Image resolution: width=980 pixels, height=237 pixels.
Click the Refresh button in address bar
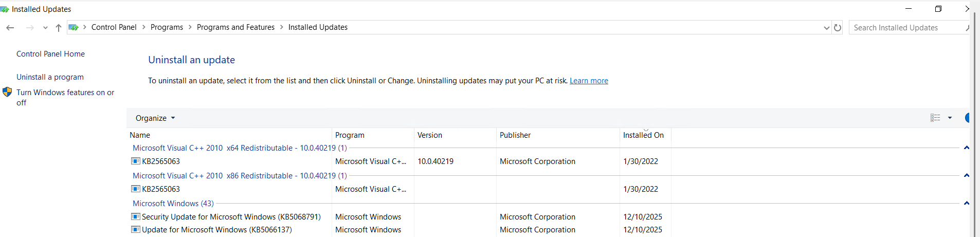838,28
